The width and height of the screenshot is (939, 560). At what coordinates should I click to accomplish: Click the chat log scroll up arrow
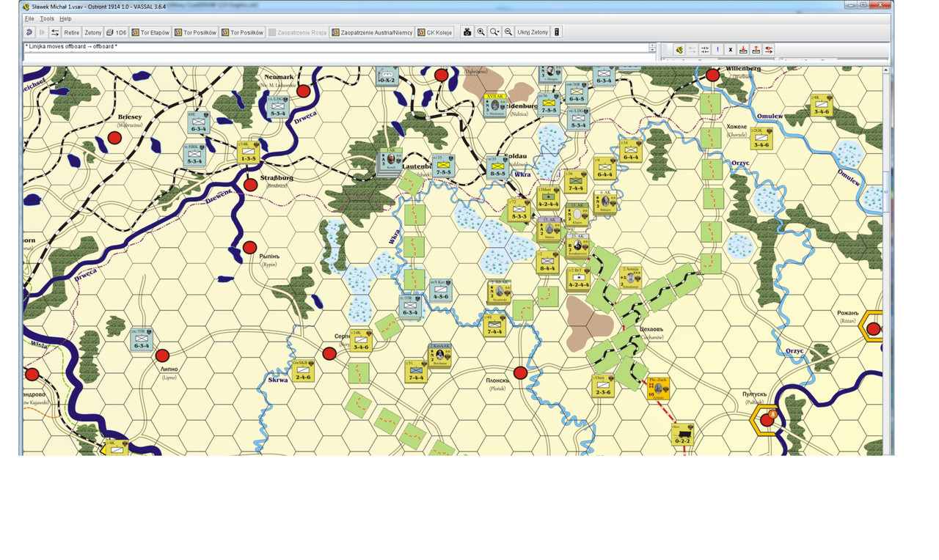(653, 45)
